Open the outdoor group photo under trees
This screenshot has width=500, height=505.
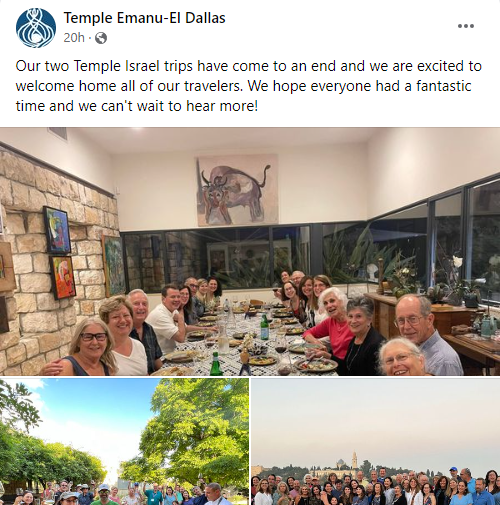[x=124, y=442]
